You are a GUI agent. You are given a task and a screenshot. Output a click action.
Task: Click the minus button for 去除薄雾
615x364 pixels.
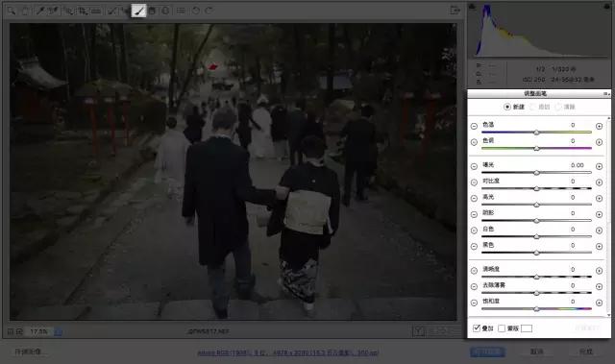[x=474, y=286]
